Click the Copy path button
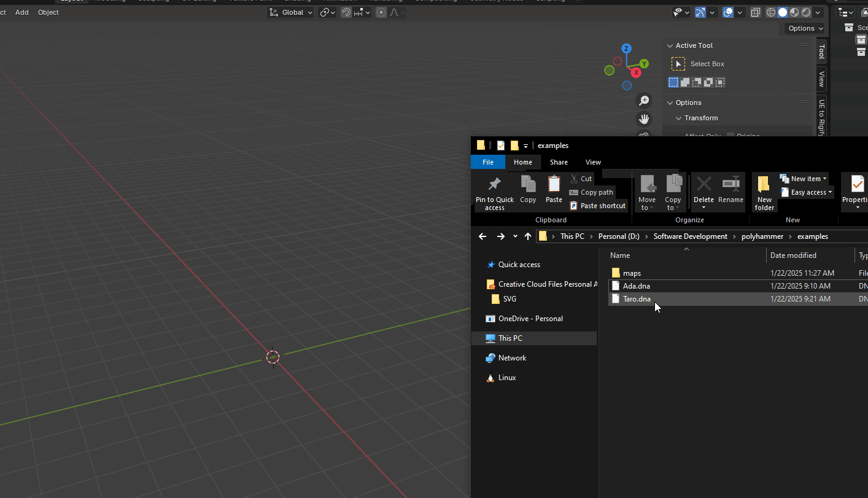Viewport: 868px width, 498px height. click(591, 192)
